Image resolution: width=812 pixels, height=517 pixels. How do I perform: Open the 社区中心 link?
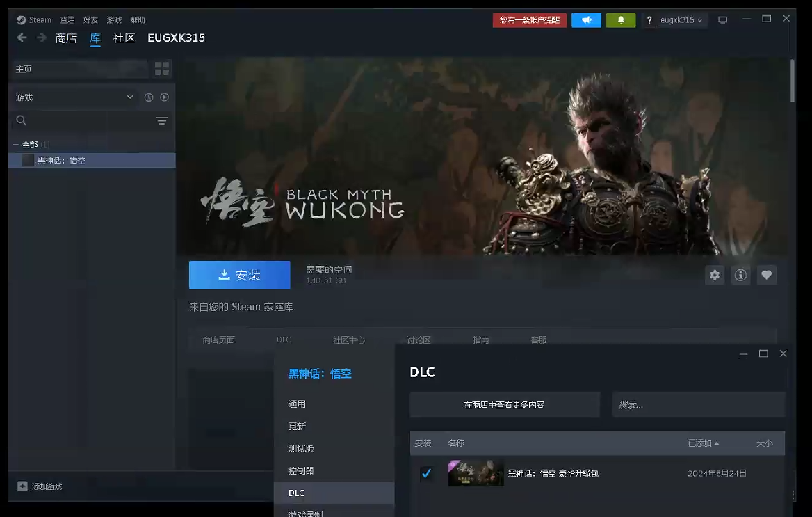(x=348, y=340)
